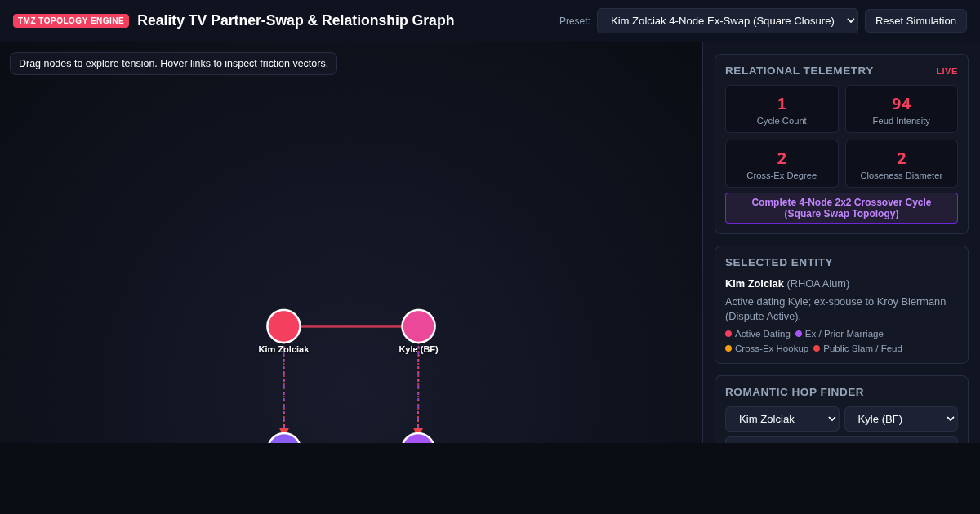Click the Reality TV Partner-Swap page title
Viewport: 980px width, 514px height.
[296, 20]
